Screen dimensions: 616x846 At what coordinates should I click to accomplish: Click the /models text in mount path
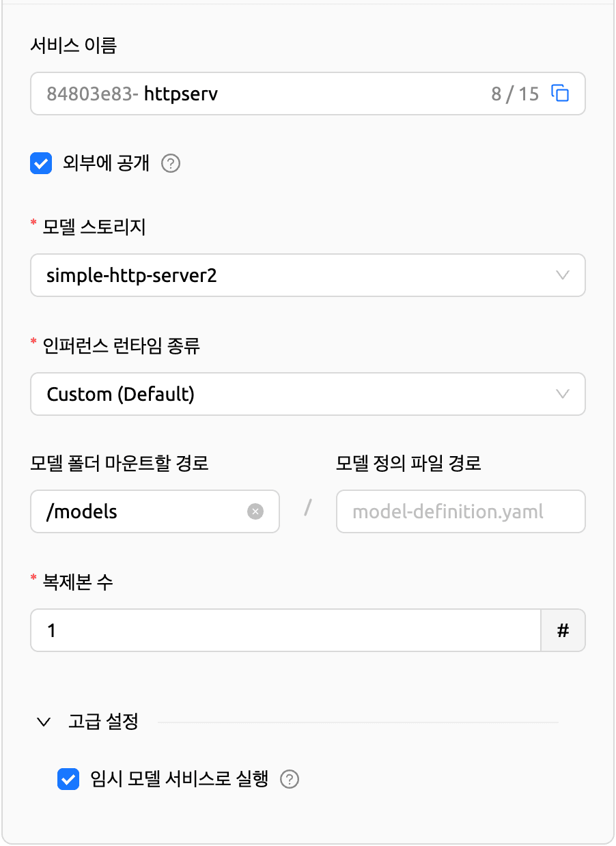coord(82,511)
